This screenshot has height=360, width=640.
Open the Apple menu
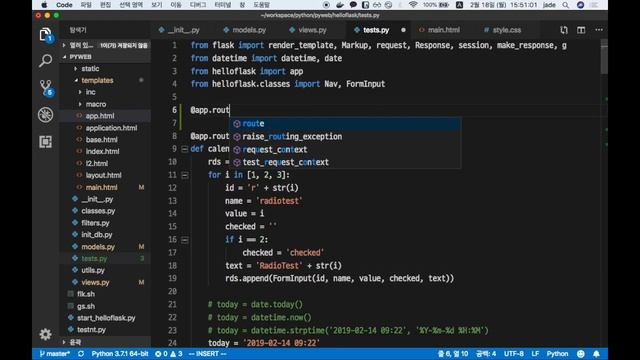click(44, 5)
